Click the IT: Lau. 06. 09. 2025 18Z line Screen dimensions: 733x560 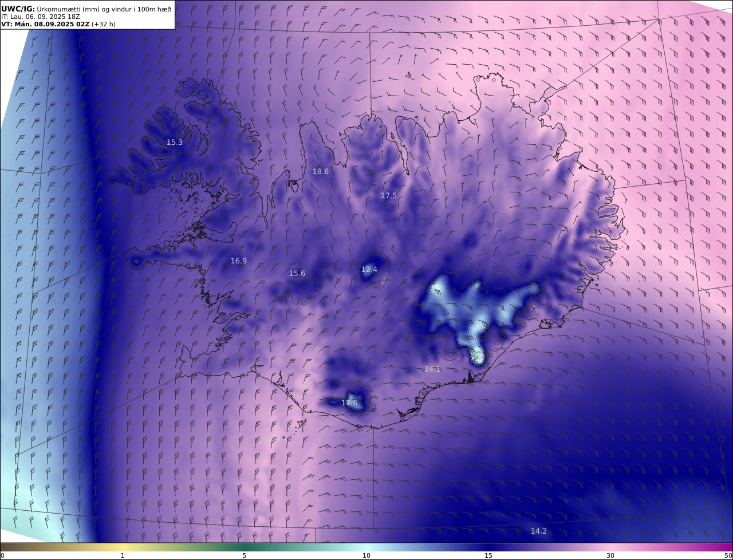pos(40,17)
